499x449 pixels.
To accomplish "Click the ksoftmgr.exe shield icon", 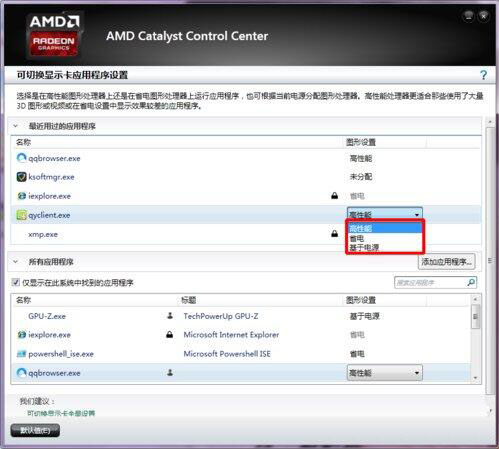I will pos(22,177).
